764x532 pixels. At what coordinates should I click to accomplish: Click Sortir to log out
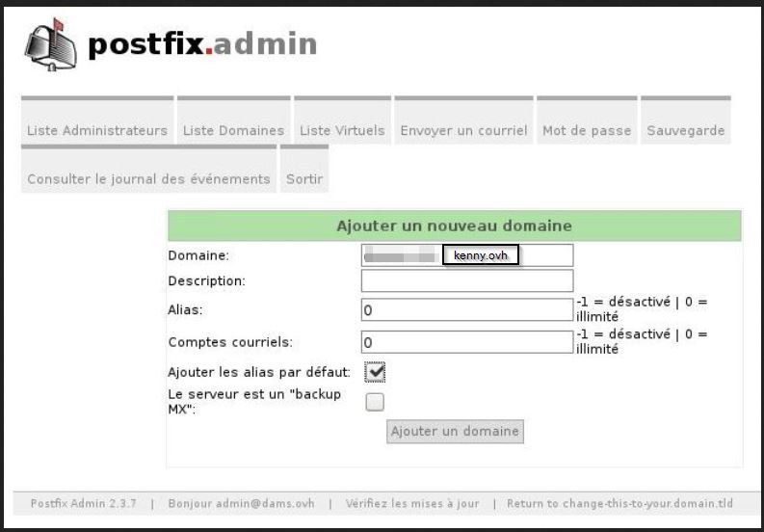tap(303, 179)
